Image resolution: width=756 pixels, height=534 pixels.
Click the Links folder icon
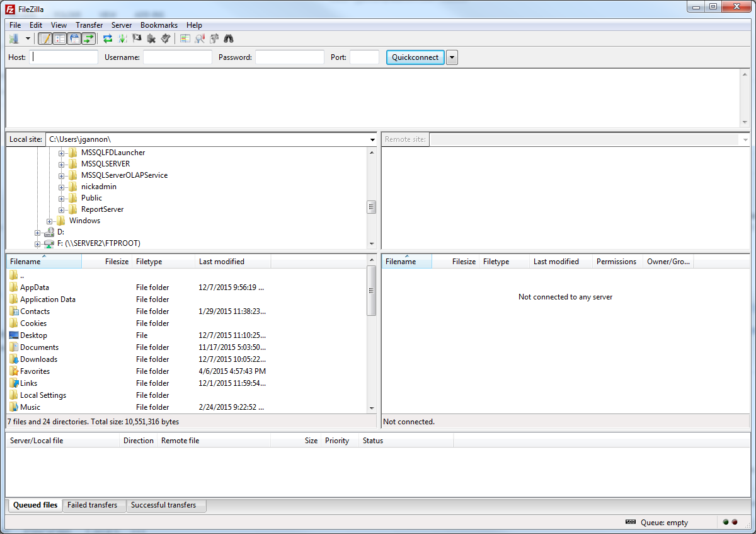tap(14, 383)
